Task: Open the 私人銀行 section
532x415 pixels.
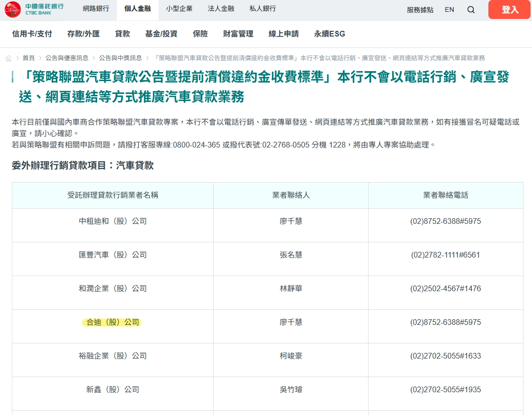Action: (x=262, y=9)
